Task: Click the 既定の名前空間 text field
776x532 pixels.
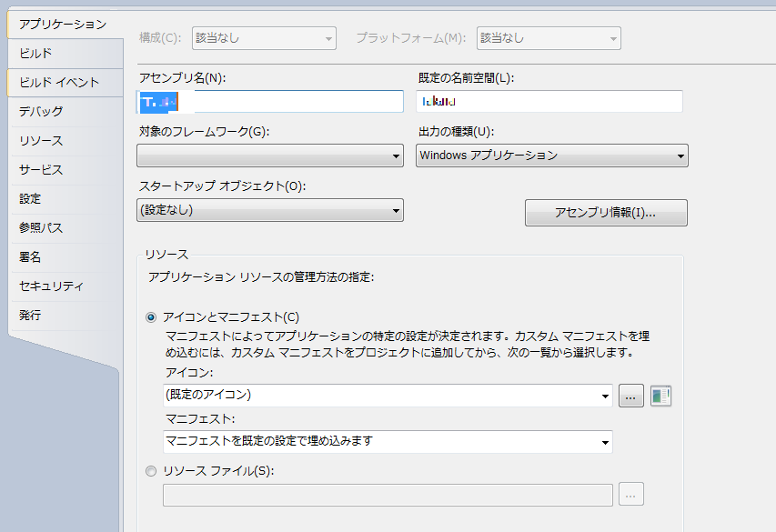Action: [549, 102]
